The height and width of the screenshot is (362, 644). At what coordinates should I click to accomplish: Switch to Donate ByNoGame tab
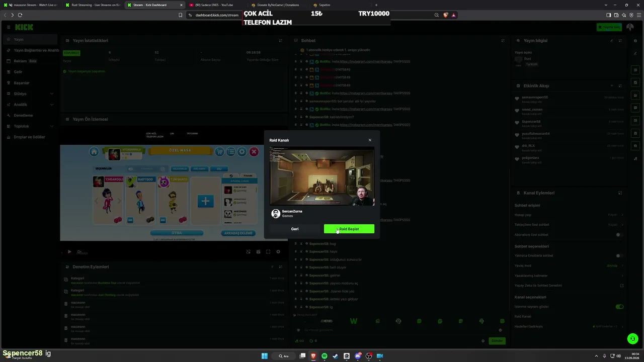coord(278,5)
